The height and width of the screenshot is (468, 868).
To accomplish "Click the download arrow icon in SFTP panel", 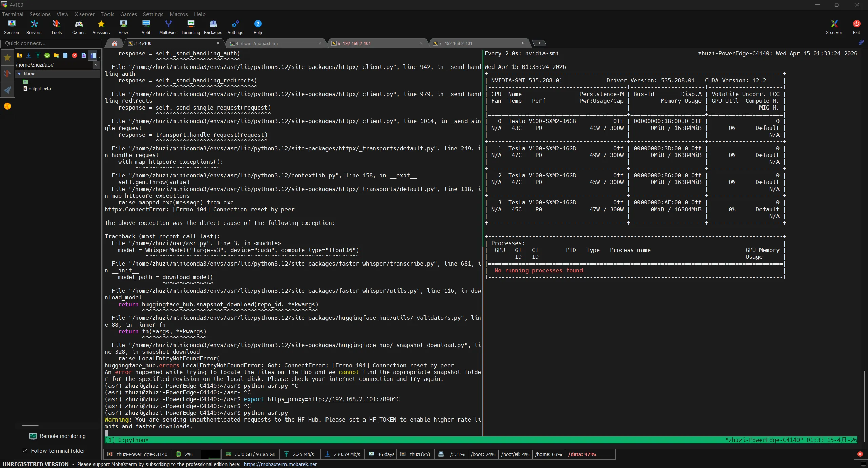I will pos(29,55).
